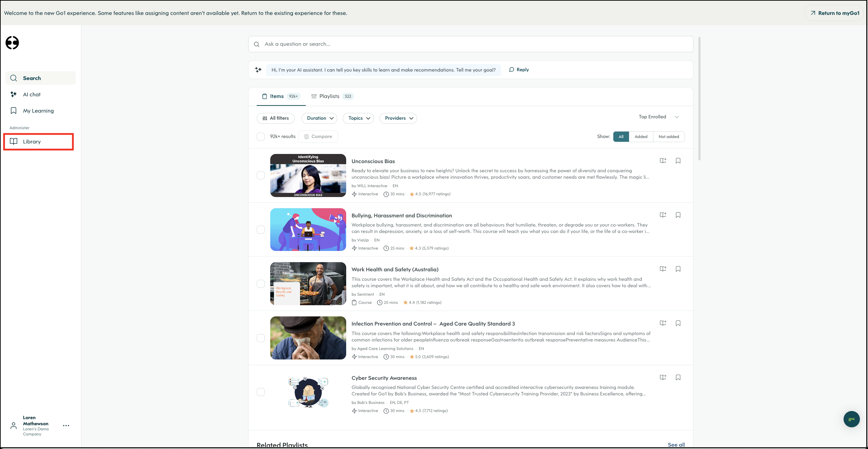Tick Infection Prevention and Control checkbox
This screenshot has width=868, height=449.
[x=261, y=338]
